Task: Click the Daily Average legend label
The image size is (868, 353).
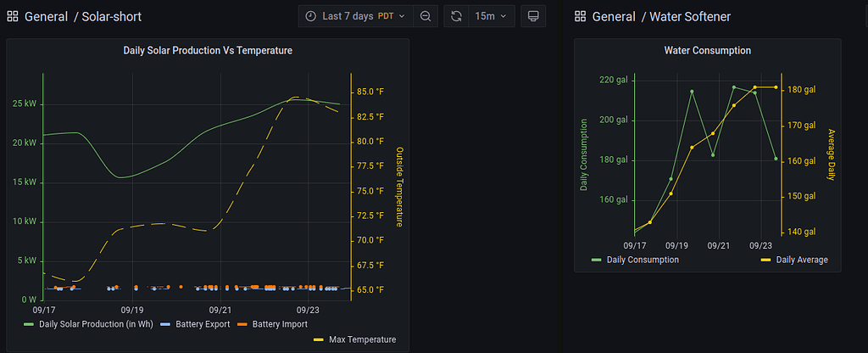Action: pos(802,260)
